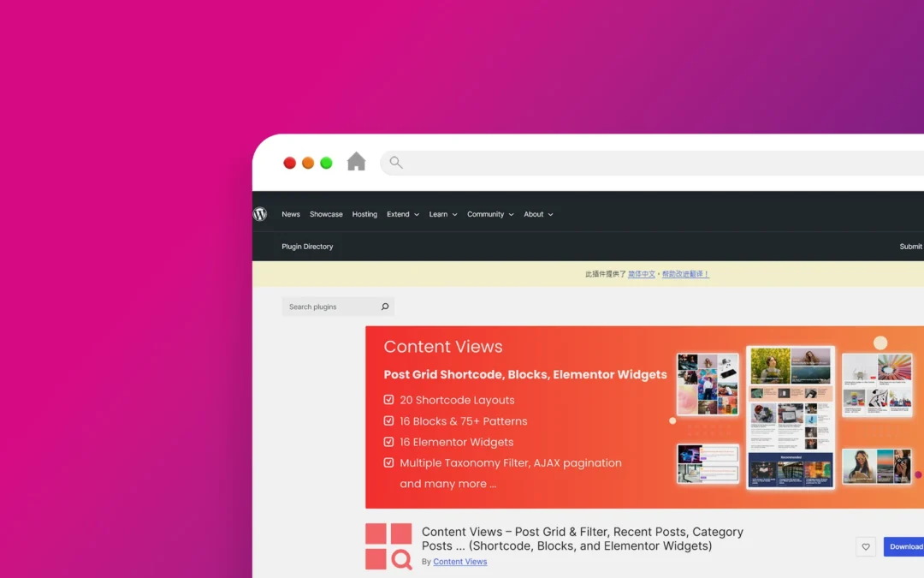This screenshot has width=924, height=578.
Task: Expand the About dropdown menu
Action: coord(539,214)
